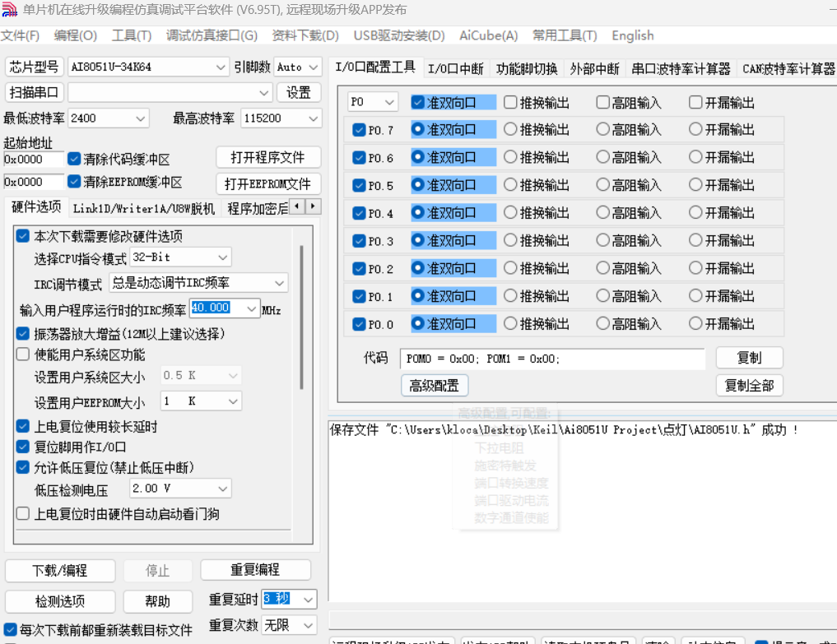837x644 pixels.
Task: Open the 文件(F) menu
Action: coord(21,35)
